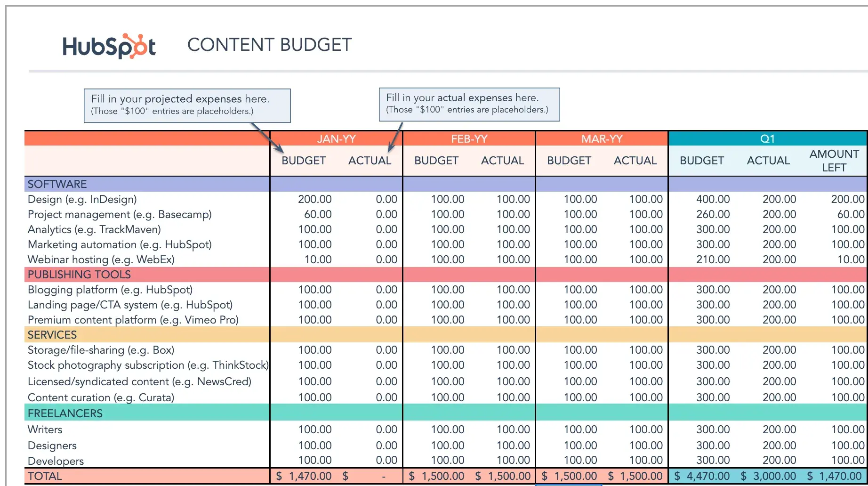
Task: Select Project management's January budget 60.00
Action: [318, 214]
